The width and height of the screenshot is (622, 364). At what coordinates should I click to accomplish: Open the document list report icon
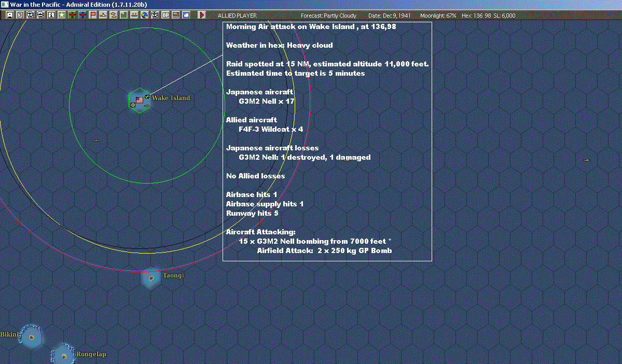click(x=20, y=15)
